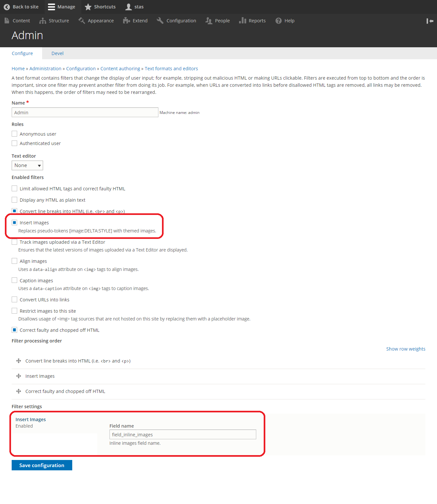437x504 pixels.
Task: Open the Text editor dropdown
Action: [x=27, y=165]
